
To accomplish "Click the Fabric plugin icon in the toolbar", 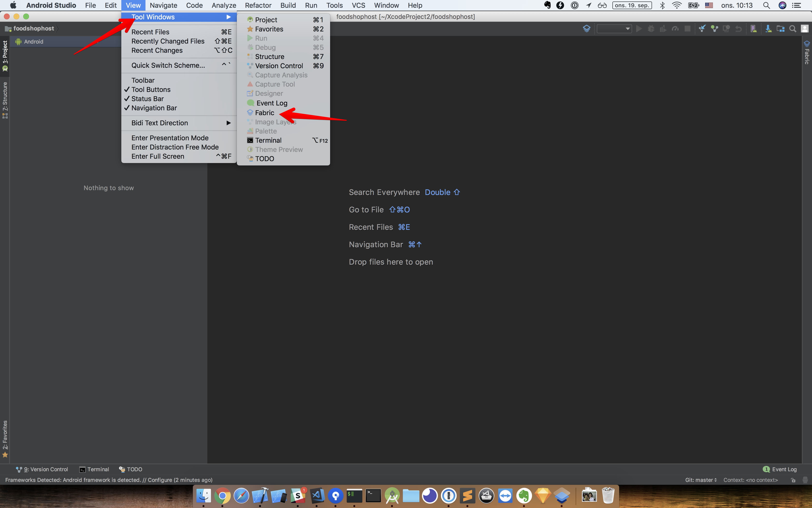I will 586,29.
